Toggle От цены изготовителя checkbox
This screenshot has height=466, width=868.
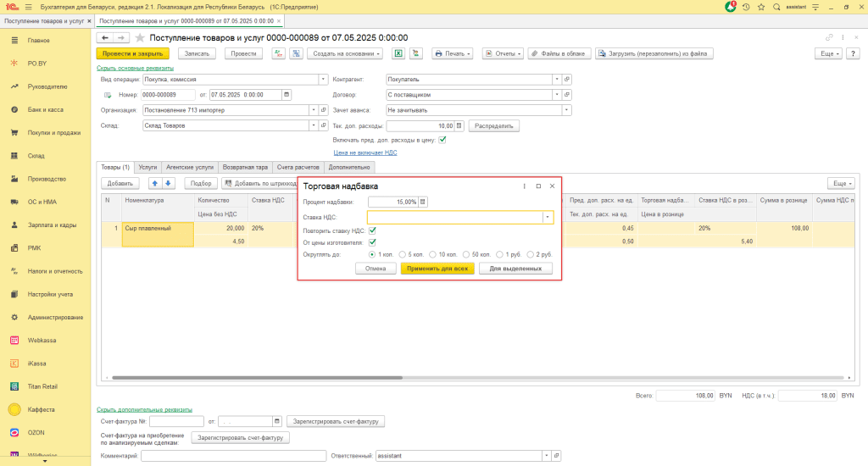[373, 242]
